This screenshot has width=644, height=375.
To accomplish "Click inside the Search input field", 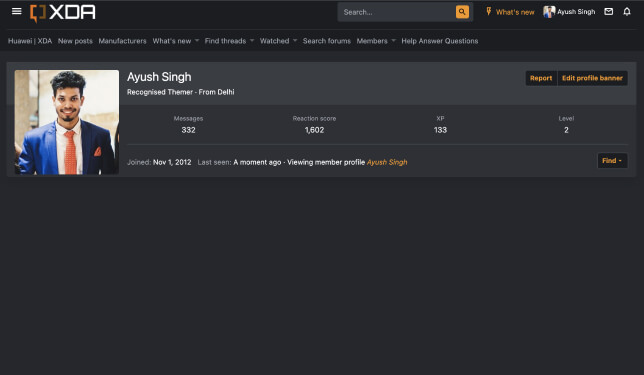I will click(x=396, y=12).
